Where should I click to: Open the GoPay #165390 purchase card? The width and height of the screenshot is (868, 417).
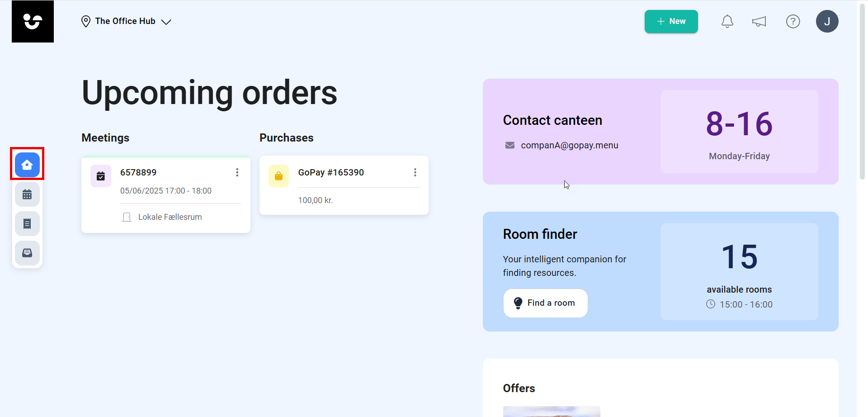[x=344, y=185]
